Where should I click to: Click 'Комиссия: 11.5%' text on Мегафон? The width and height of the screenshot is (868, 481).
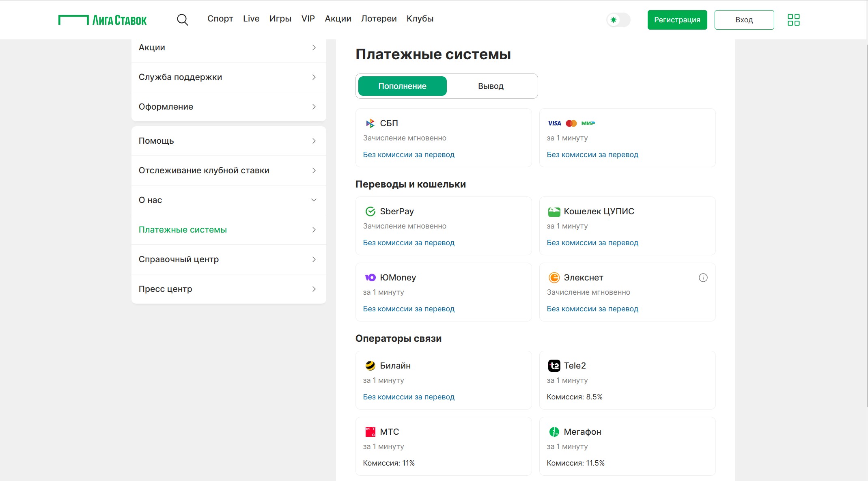tap(575, 463)
